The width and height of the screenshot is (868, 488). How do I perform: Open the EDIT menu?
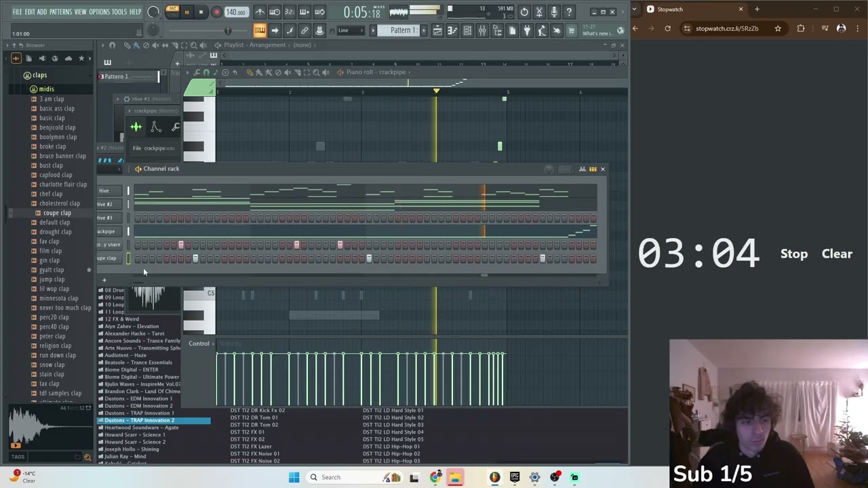tap(30, 12)
